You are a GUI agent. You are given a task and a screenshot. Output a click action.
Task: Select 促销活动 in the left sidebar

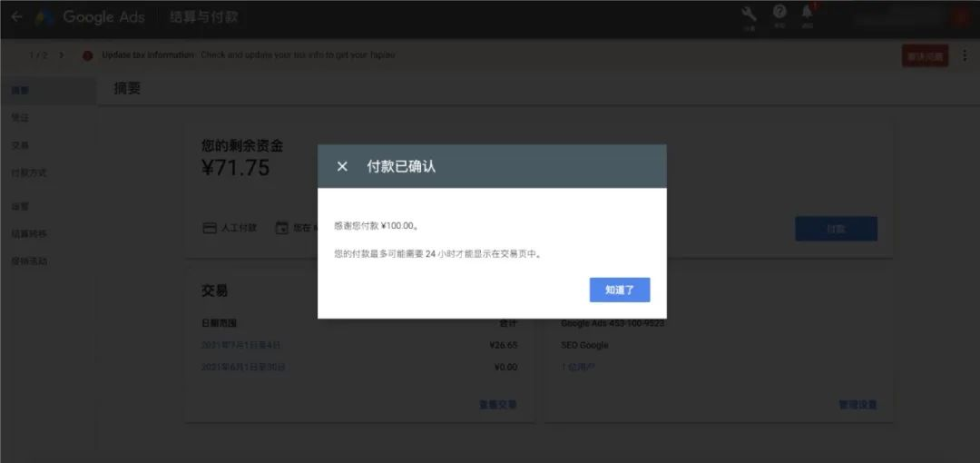[x=29, y=261]
